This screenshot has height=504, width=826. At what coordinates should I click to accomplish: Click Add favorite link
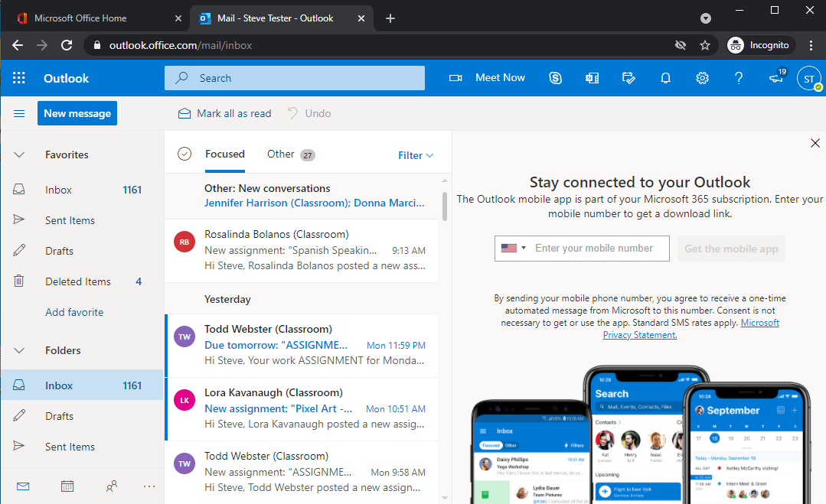(74, 312)
